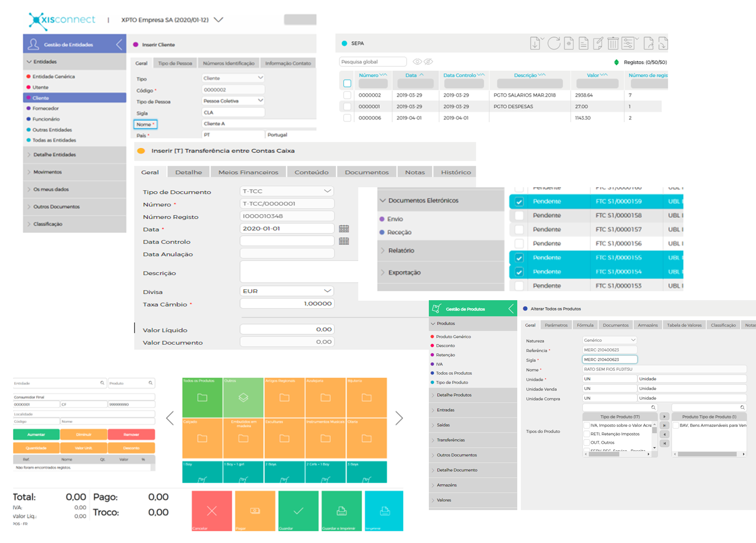The width and height of the screenshot is (756, 543).
Task: Click the refresh icon in SEPA toolbar
Action: pyautogui.click(x=554, y=44)
